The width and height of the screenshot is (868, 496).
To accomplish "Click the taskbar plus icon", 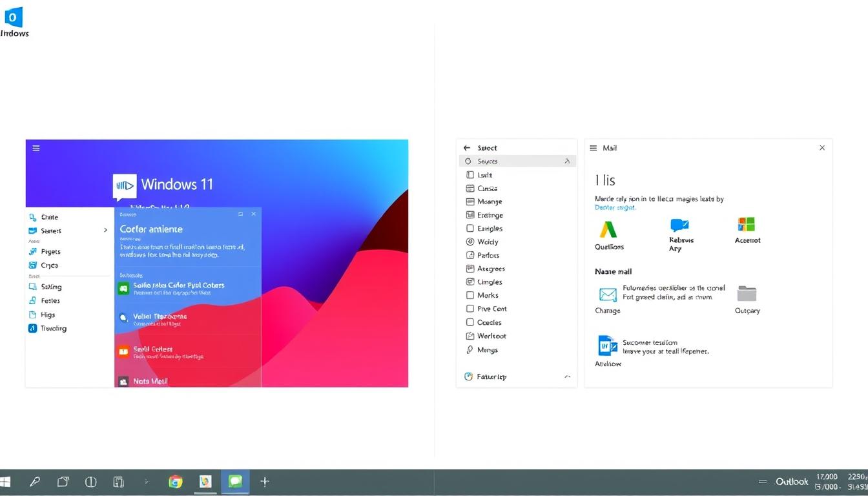I will pyautogui.click(x=264, y=482).
